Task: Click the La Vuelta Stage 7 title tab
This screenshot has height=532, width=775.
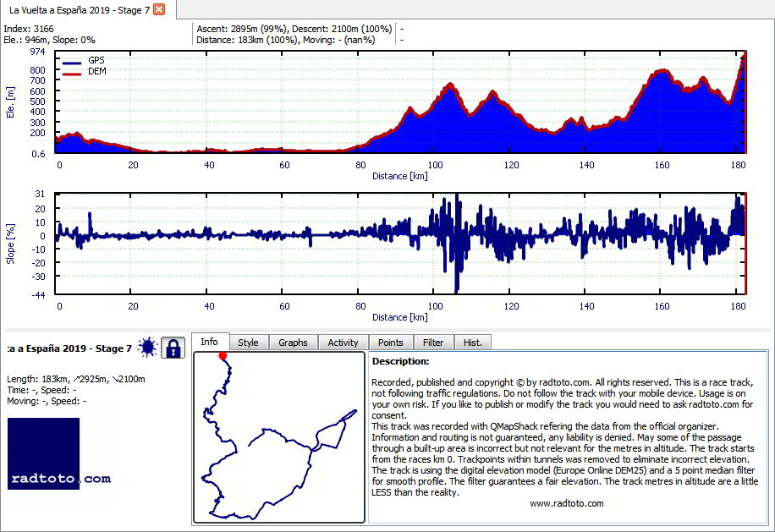Action: (x=80, y=10)
